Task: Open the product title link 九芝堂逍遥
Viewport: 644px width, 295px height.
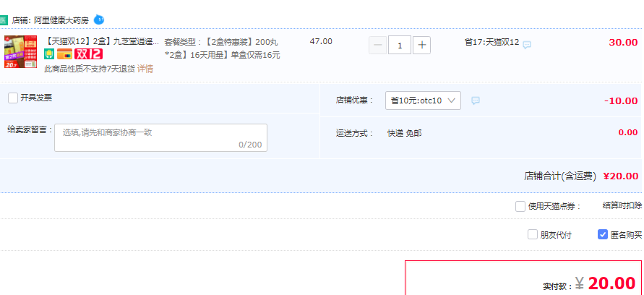Action: [x=101, y=42]
